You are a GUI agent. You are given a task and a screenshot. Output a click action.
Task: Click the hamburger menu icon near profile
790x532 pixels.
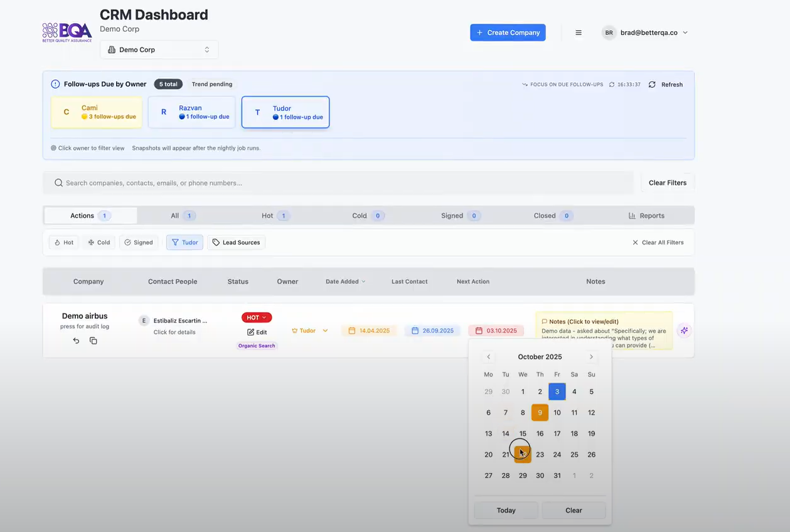(578, 33)
